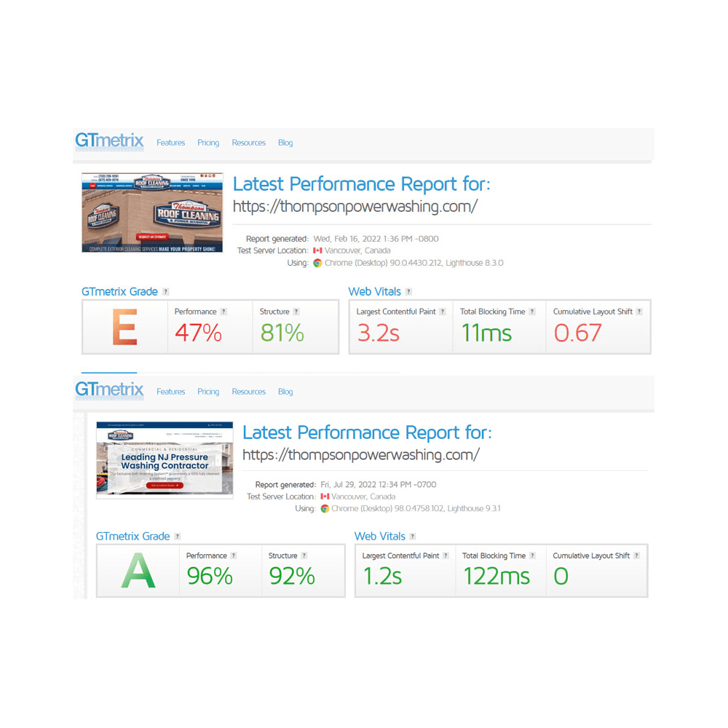Click the help icon for Cumulative Layout Shift 0.67
This screenshot has width=728, height=728.
[x=639, y=312]
